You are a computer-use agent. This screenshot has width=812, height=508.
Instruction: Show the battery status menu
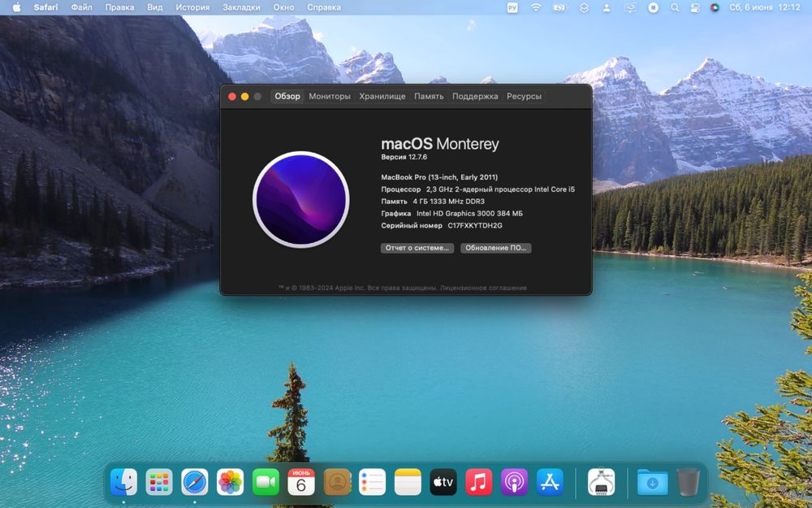(x=559, y=7)
